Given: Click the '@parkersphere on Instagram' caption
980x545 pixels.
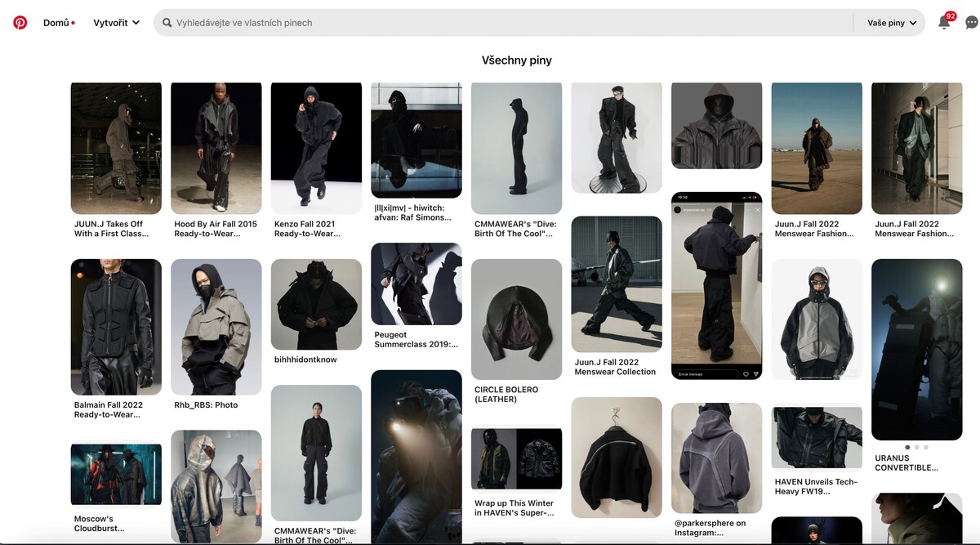Looking at the screenshot, I should (710, 528).
